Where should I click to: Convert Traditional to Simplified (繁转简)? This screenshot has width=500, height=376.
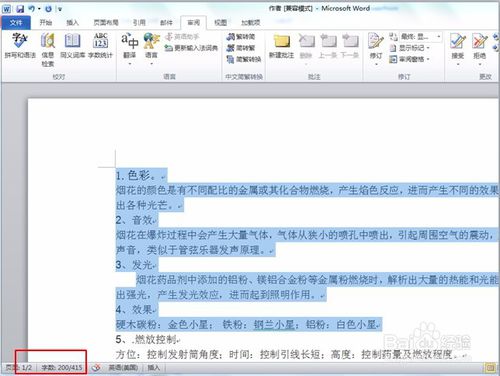click(x=241, y=37)
